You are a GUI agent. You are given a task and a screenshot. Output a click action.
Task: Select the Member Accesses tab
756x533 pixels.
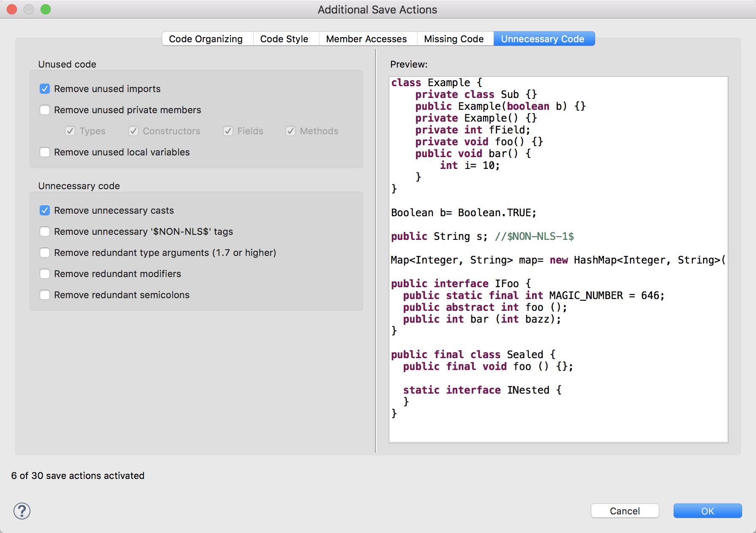tap(366, 39)
